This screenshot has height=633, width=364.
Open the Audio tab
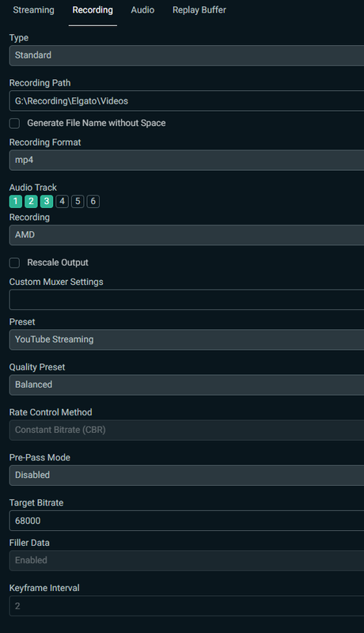[142, 10]
